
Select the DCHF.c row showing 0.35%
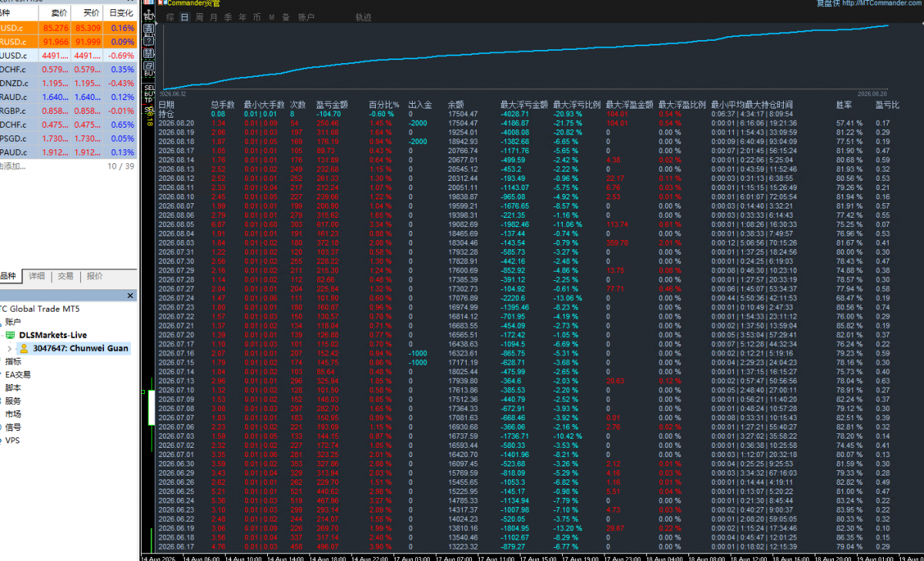click(68, 69)
